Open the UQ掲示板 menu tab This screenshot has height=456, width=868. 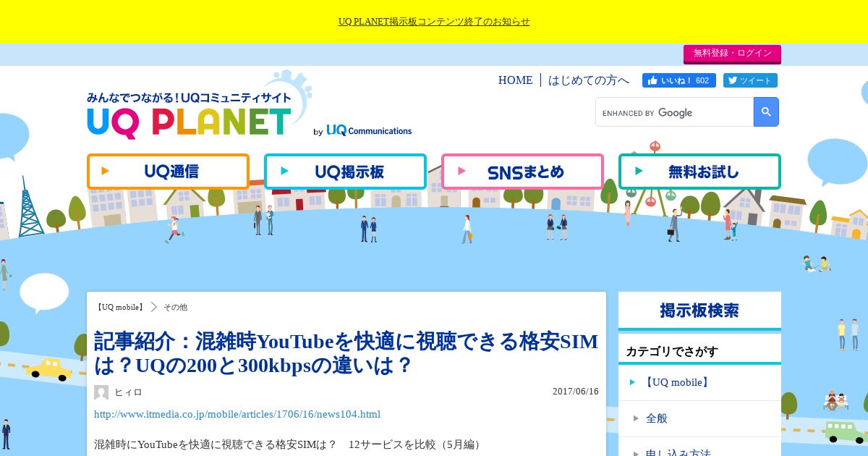pos(345,172)
